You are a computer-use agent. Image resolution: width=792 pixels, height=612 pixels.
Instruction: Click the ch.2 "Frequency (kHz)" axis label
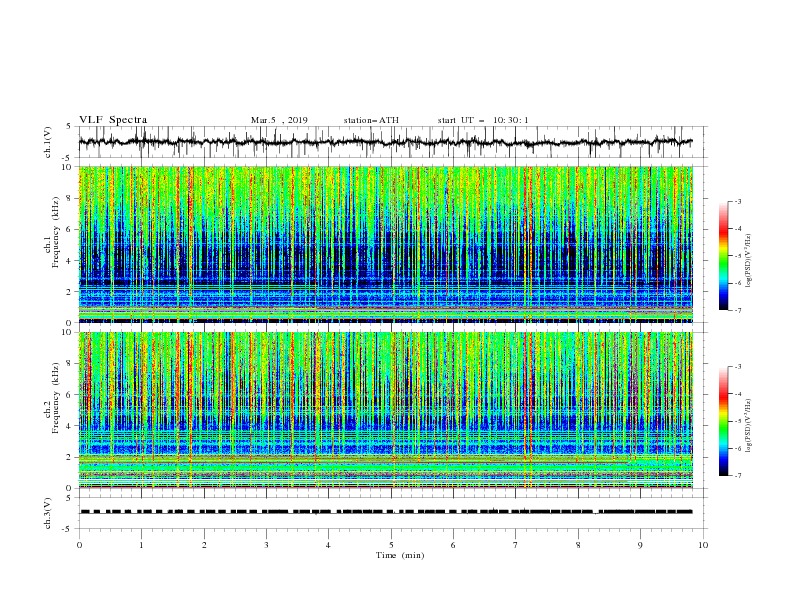(56, 398)
